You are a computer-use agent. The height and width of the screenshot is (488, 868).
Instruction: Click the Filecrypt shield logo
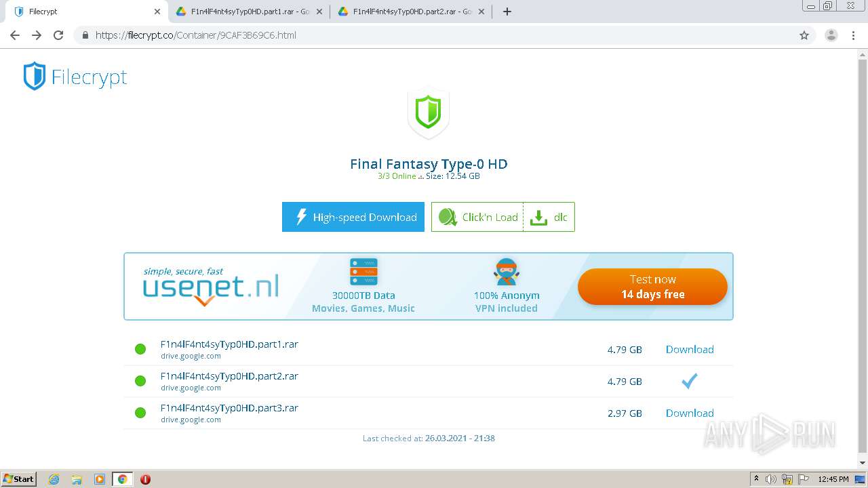34,76
